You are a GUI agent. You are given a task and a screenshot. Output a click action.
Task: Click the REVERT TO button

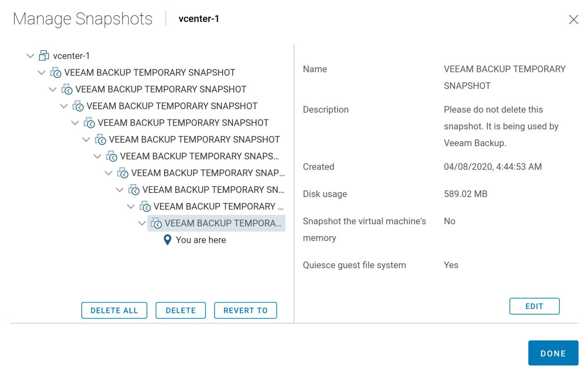[x=246, y=310]
